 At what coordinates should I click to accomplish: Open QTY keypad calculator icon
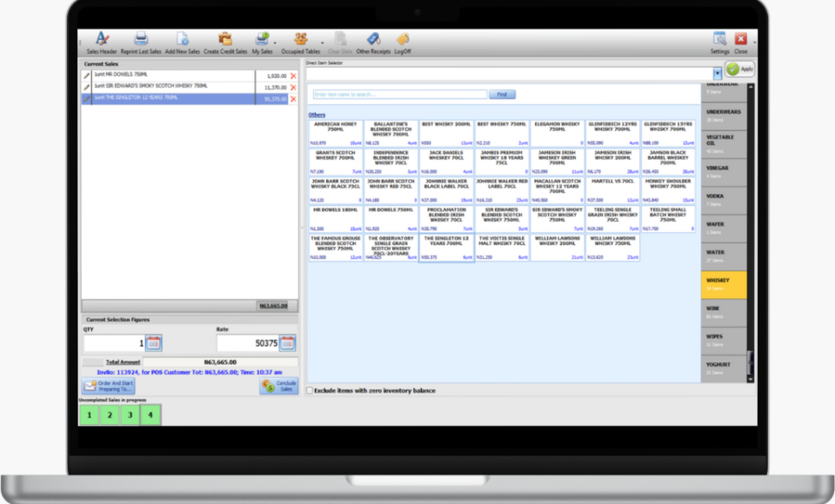[153, 343]
